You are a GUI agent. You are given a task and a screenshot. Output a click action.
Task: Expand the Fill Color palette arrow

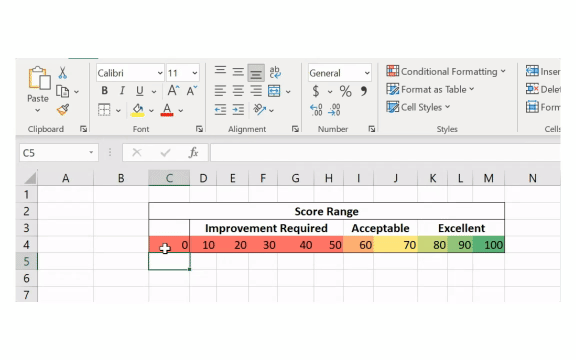[151, 111]
